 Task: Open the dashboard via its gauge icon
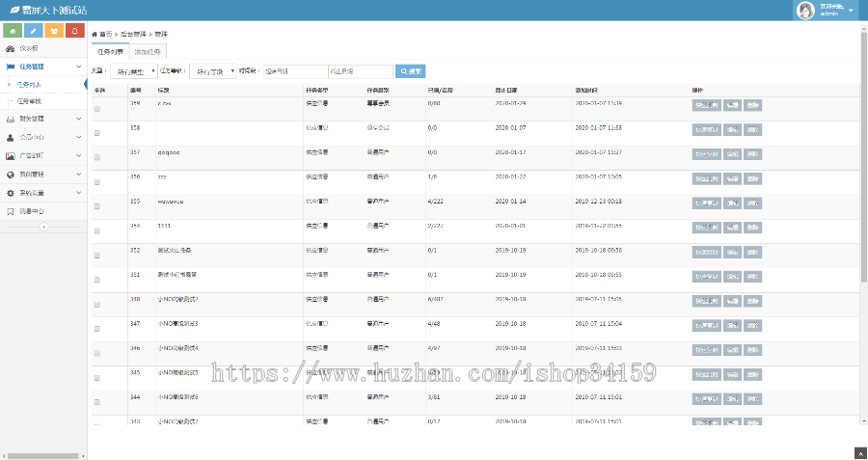(10, 49)
